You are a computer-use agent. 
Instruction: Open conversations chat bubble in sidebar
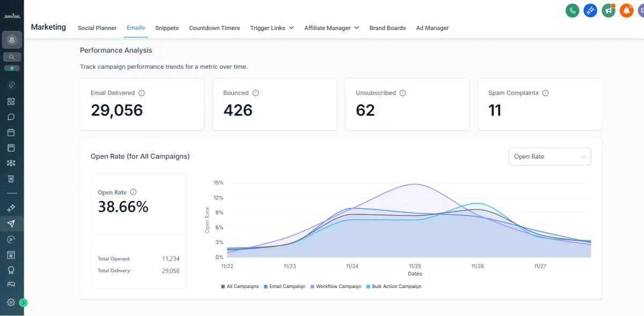point(11,117)
